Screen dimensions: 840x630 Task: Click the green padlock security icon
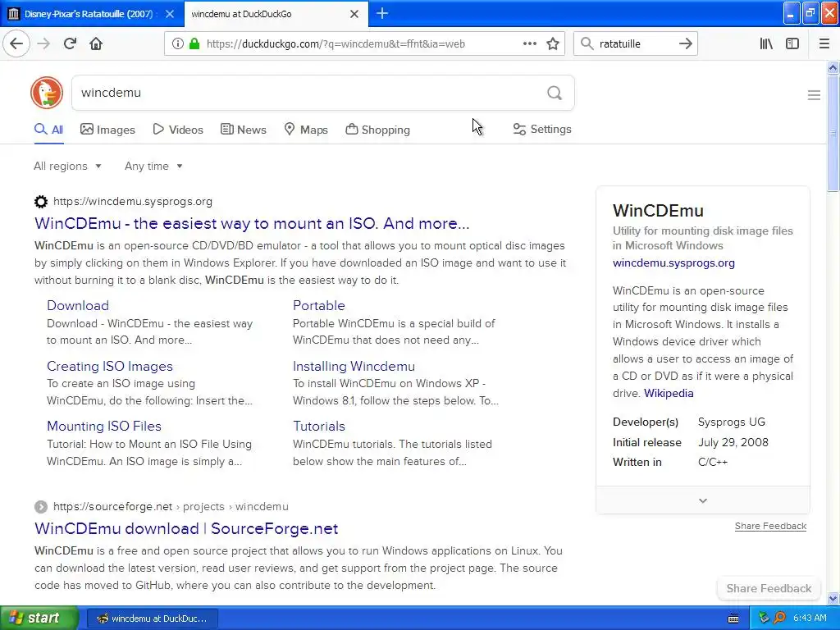[x=194, y=44]
